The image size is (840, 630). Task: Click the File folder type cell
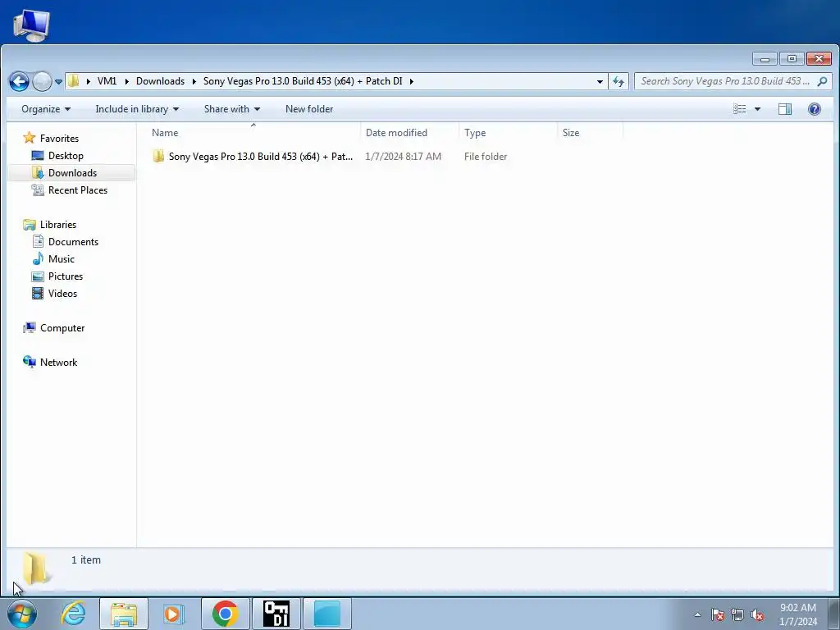point(486,157)
